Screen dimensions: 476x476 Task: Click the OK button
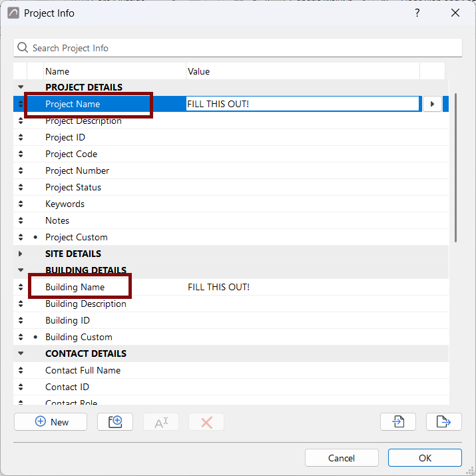click(425, 458)
